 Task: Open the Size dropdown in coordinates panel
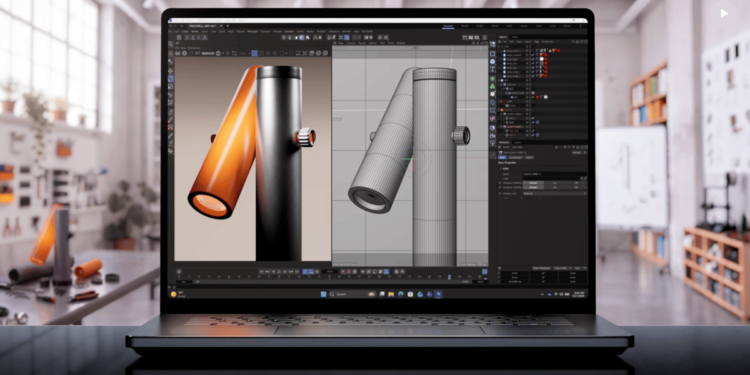(579, 268)
